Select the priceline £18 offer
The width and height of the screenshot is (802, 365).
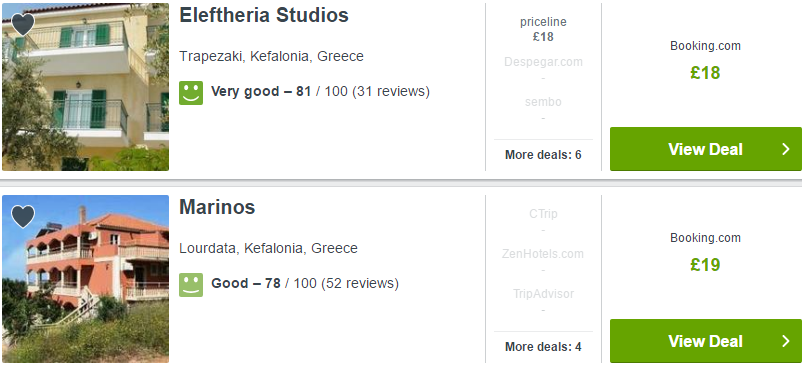[543, 29]
